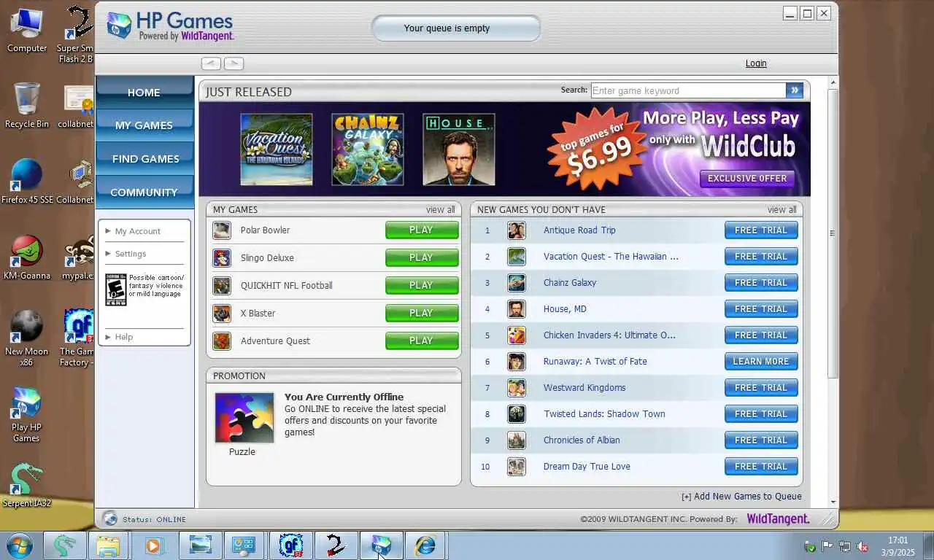Click view all in New Games
Viewport: 934px width, 560px height.
[782, 210]
